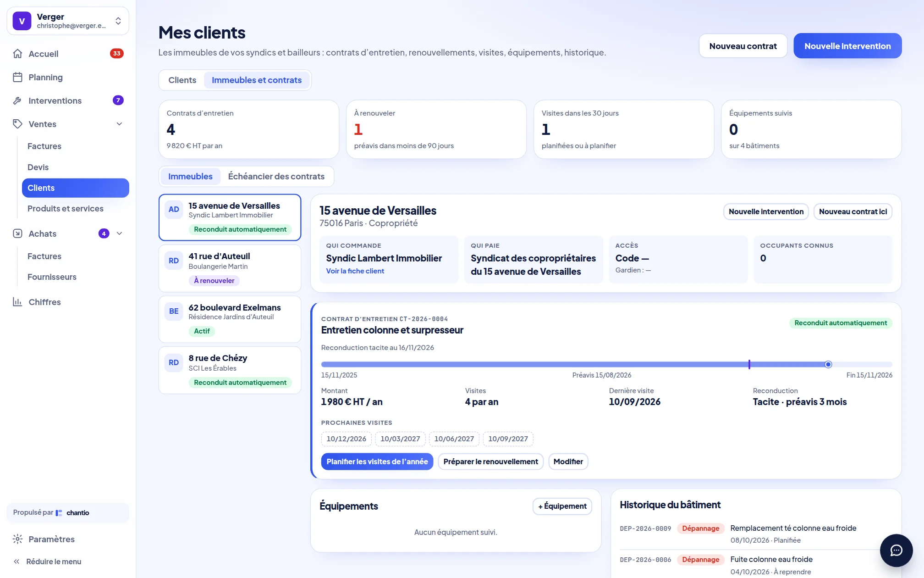The width and height of the screenshot is (924, 578).
Task: Collapse the Achats submenu chevron
Action: 119,233
